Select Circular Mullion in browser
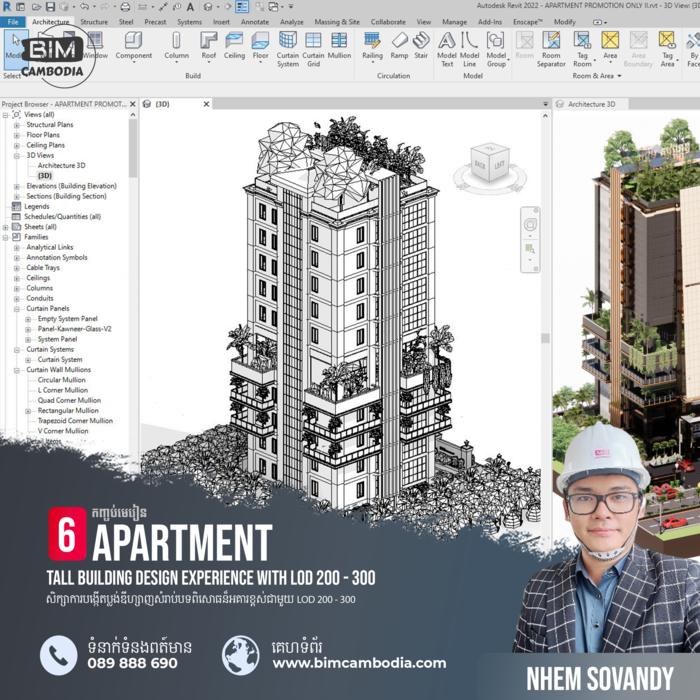 [x=61, y=380]
